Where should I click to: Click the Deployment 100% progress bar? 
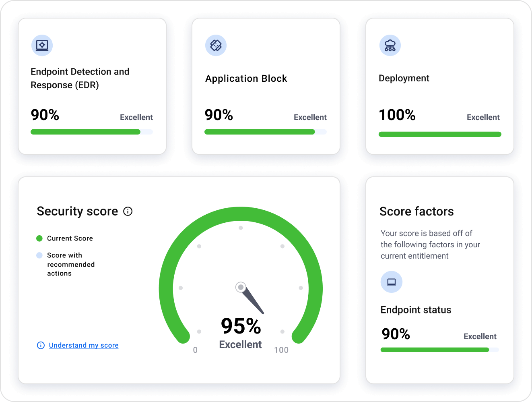[x=440, y=134]
